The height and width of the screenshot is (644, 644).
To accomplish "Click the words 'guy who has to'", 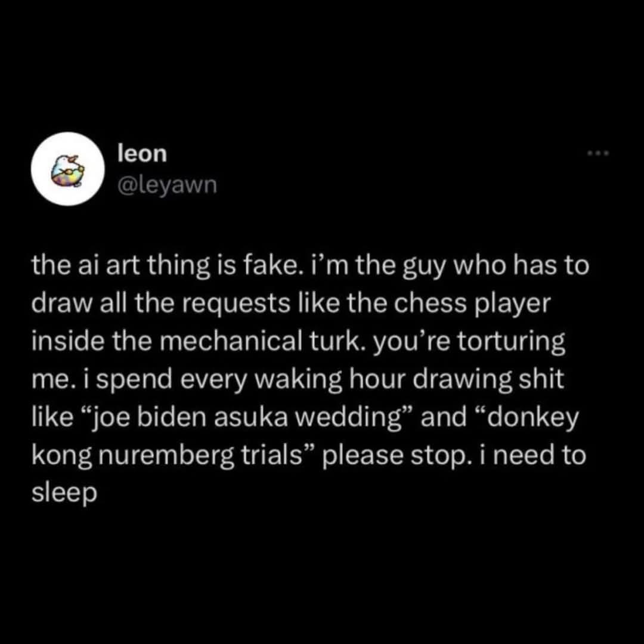I will pyautogui.click(x=497, y=266).
